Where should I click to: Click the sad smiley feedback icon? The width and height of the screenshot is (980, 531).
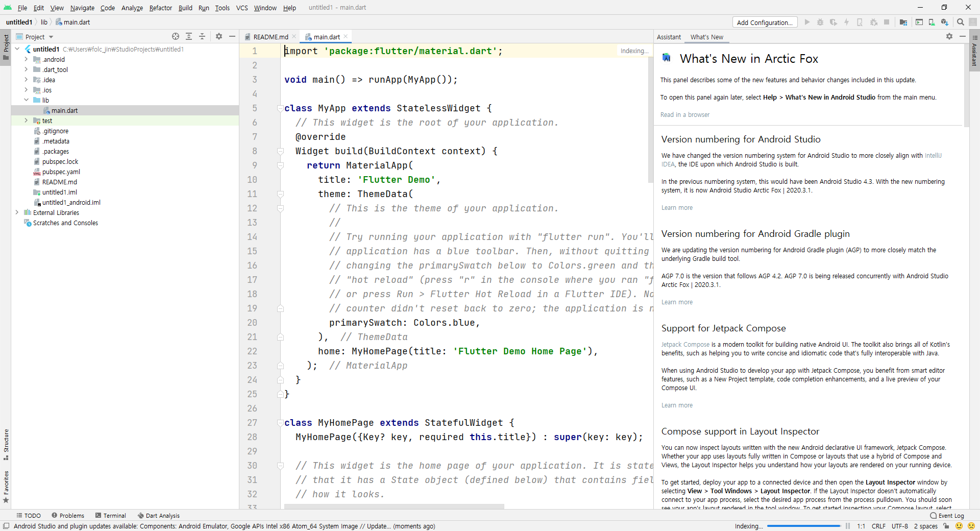pyautogui.click(x=971, y=526)
